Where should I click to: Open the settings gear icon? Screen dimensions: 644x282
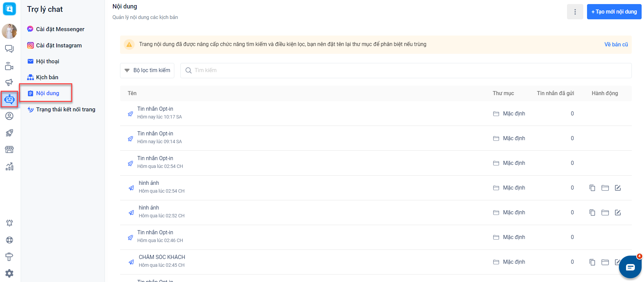9,273
